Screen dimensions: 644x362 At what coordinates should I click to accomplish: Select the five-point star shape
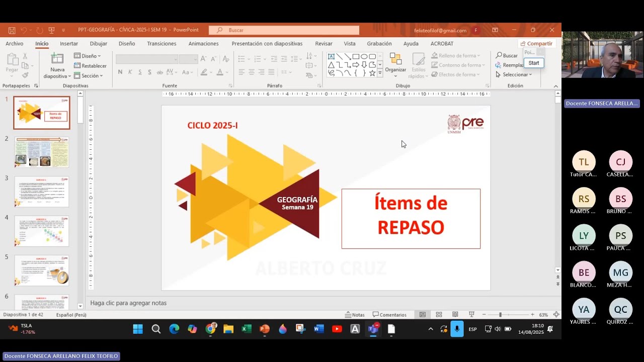pos(372,73)
